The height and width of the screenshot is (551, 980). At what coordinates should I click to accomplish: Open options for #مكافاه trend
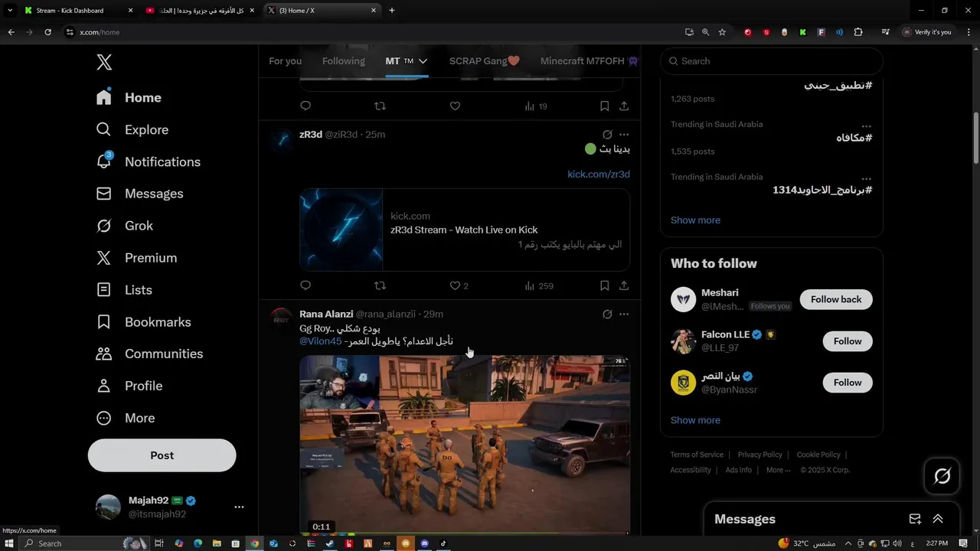(866, 126)
